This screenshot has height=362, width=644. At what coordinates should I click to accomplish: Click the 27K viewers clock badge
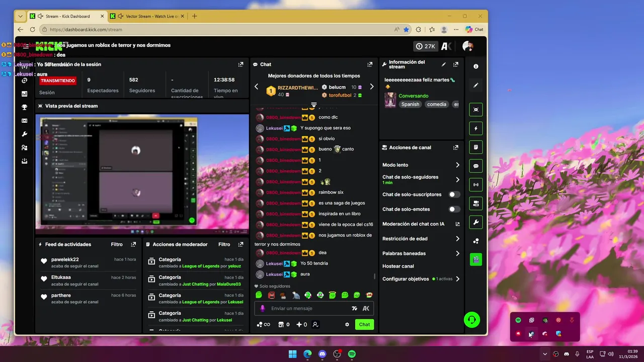click(426, 46)
